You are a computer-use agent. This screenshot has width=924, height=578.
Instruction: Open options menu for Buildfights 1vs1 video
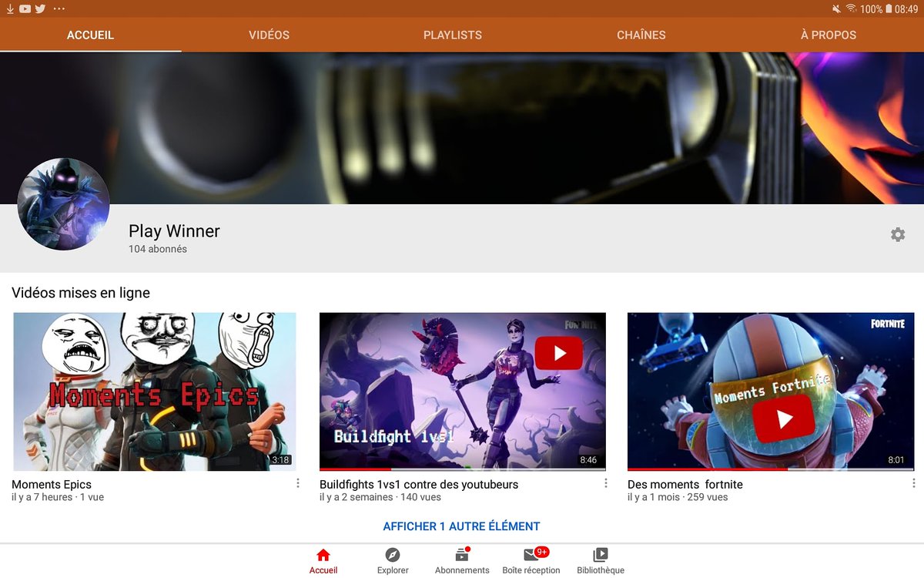coord(606,483)
